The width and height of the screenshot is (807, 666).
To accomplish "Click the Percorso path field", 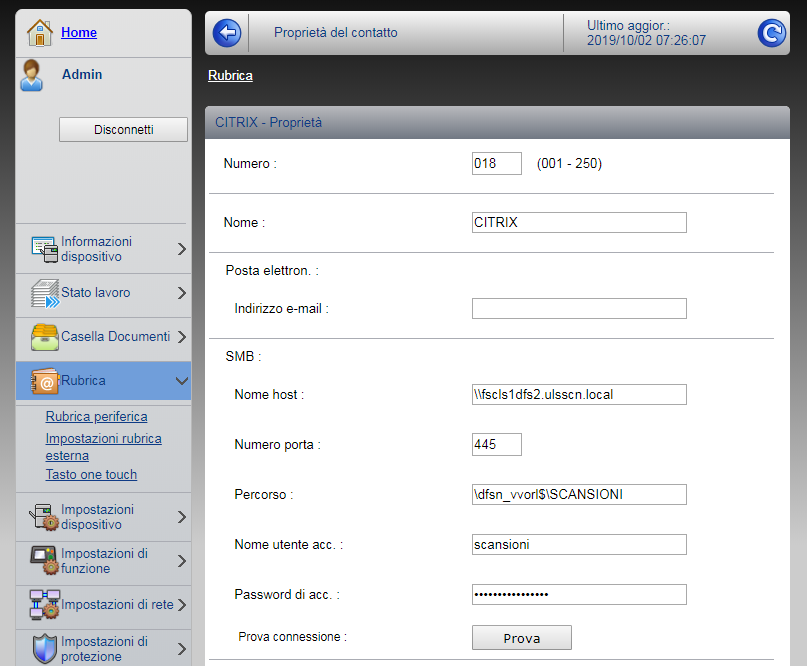I will coord(579,494).
